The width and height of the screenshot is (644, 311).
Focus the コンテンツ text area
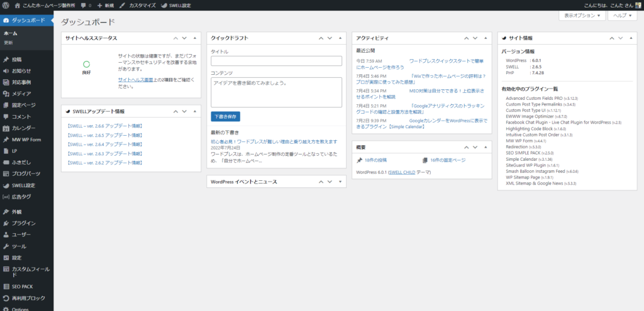tap(277, 92)
